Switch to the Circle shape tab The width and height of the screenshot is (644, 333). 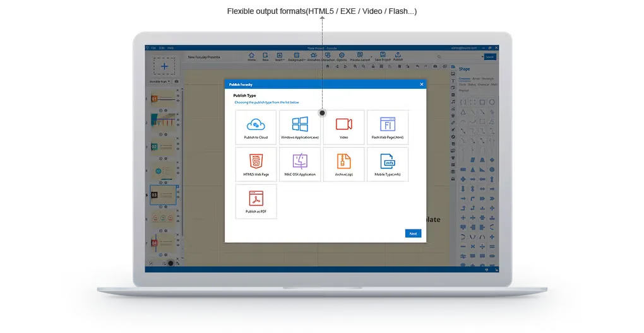[x=462, y=85]
